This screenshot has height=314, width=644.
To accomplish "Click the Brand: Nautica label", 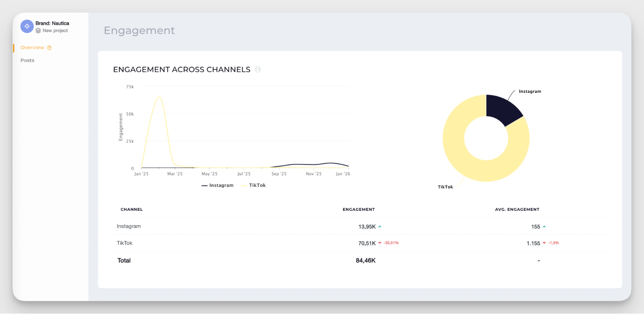I will pos(52,23).
